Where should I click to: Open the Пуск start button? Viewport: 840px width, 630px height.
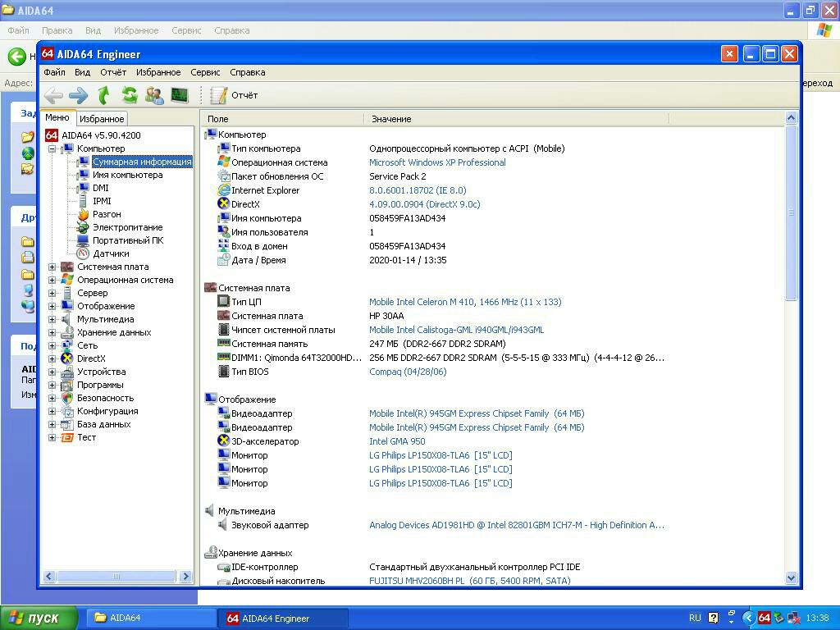pos(39,619)
